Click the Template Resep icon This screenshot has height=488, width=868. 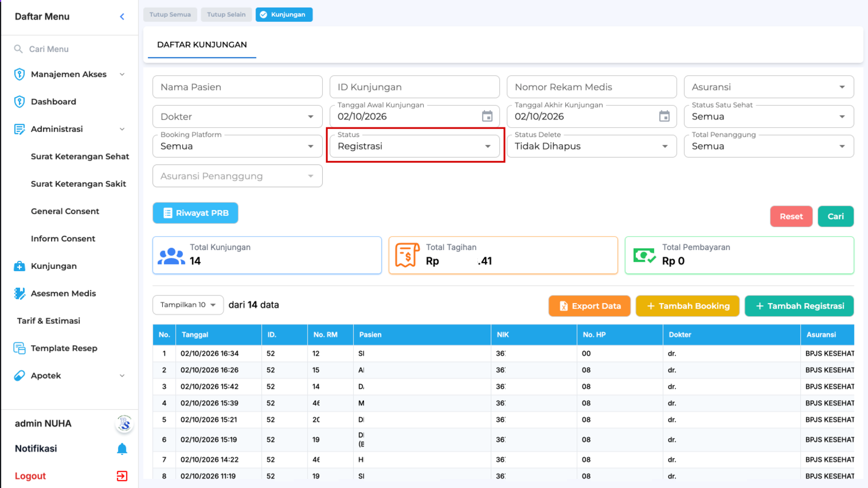(20, 348)
